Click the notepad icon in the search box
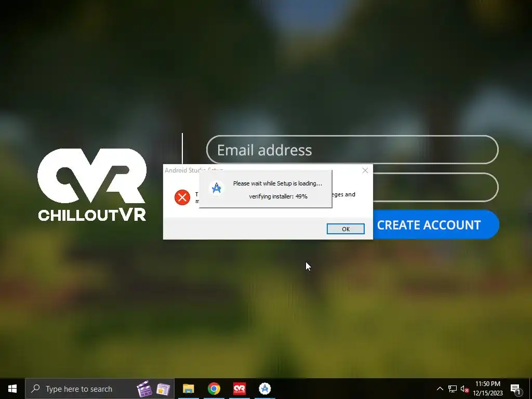Image resolution: width=532 pixels, height=399 pixels. tap(163, 389)
